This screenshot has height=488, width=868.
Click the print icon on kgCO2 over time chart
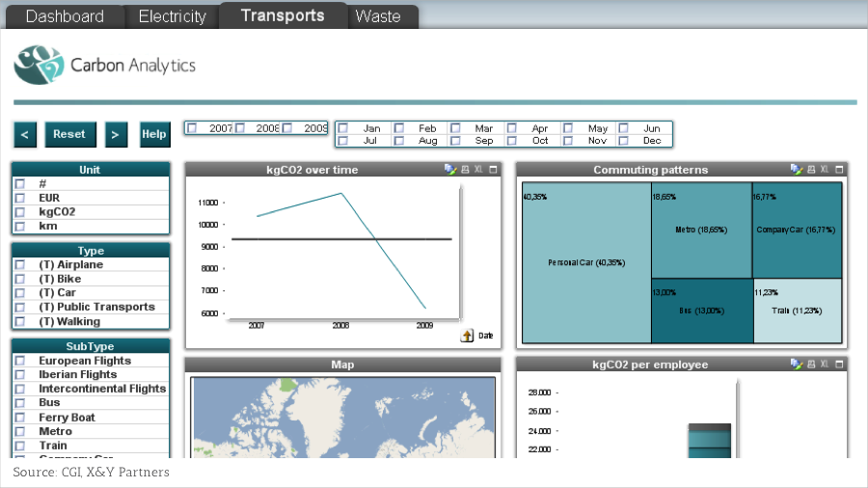(466, 170)
